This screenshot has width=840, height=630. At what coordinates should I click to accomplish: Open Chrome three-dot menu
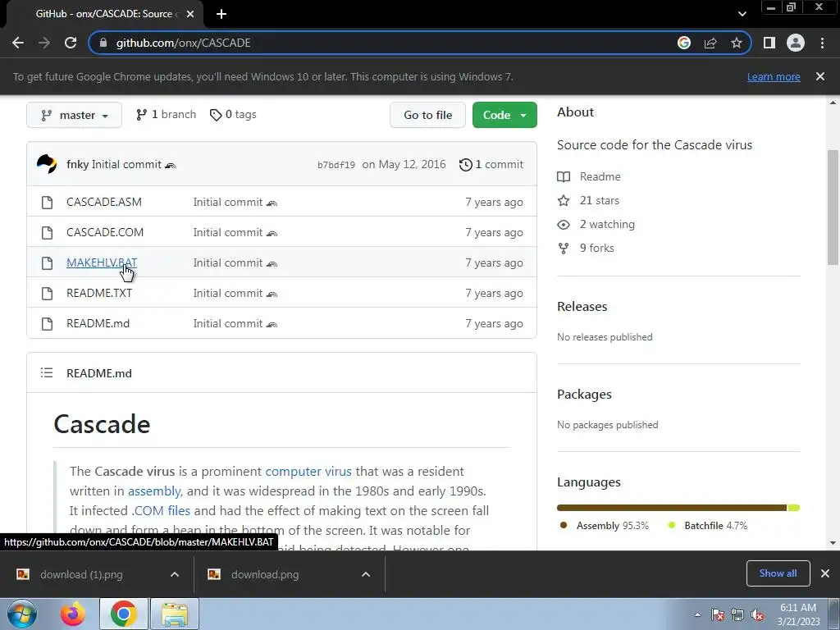(x=822, y=43)
